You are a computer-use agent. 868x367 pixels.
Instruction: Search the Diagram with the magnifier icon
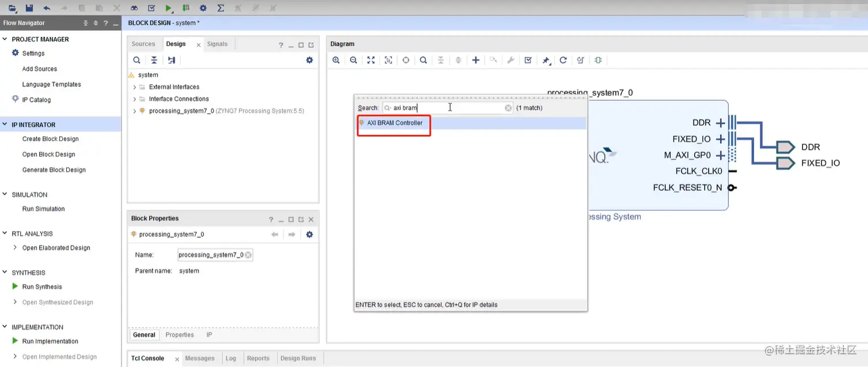point(423,60)
